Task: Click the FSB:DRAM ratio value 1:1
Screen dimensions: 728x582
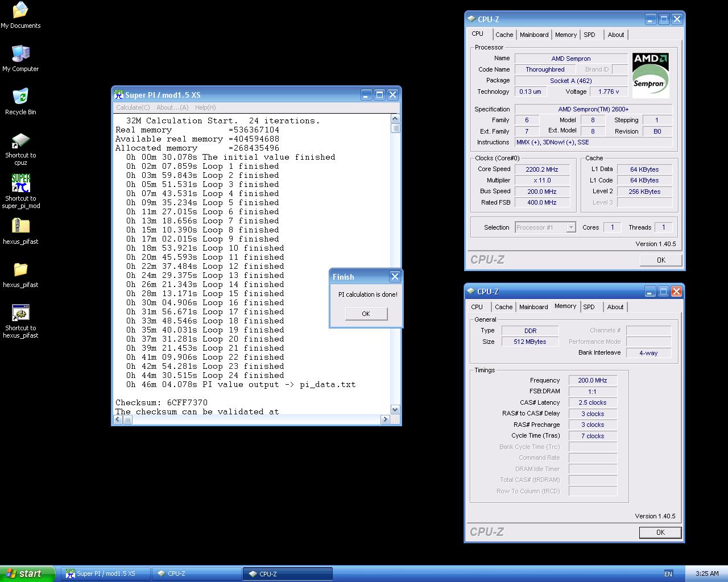Action: (593, 392)
